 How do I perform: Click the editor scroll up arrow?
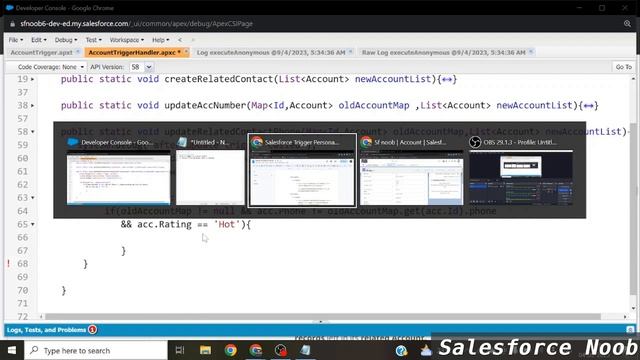tap(633, 78)
